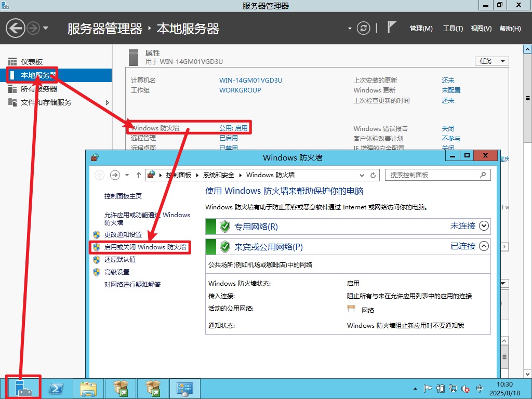The width and height of the screenshot is (532, 399).
Task: Open the 视图(V) menu
Action: tap(481, 29)
